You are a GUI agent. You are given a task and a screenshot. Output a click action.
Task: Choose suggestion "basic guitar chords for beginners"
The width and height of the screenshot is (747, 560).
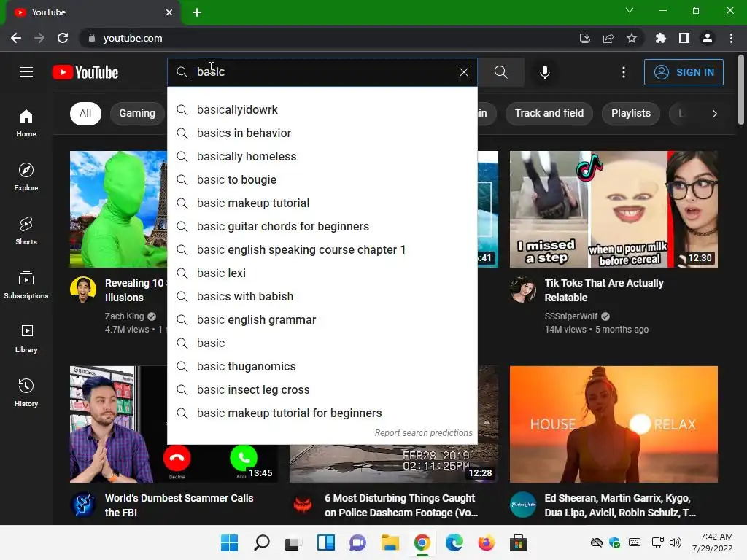point(322,226)
